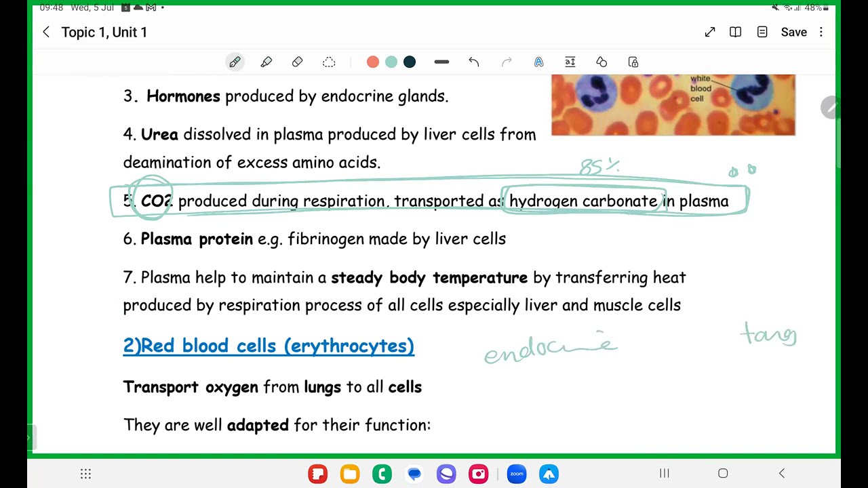Open the app drawer grid
The image size is (868, 488).
coord(85,474)
